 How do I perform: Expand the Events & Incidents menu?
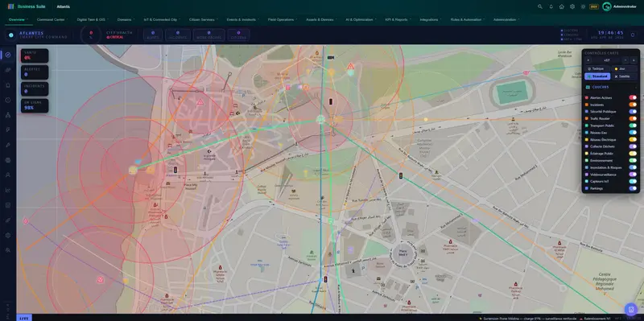(x=243, y=19)
